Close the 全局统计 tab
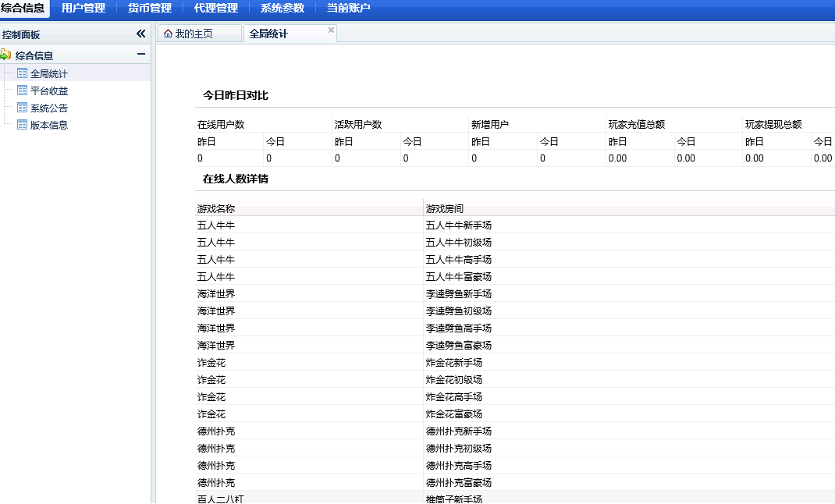This screenshot has height=504, width=835. [331, 28]
